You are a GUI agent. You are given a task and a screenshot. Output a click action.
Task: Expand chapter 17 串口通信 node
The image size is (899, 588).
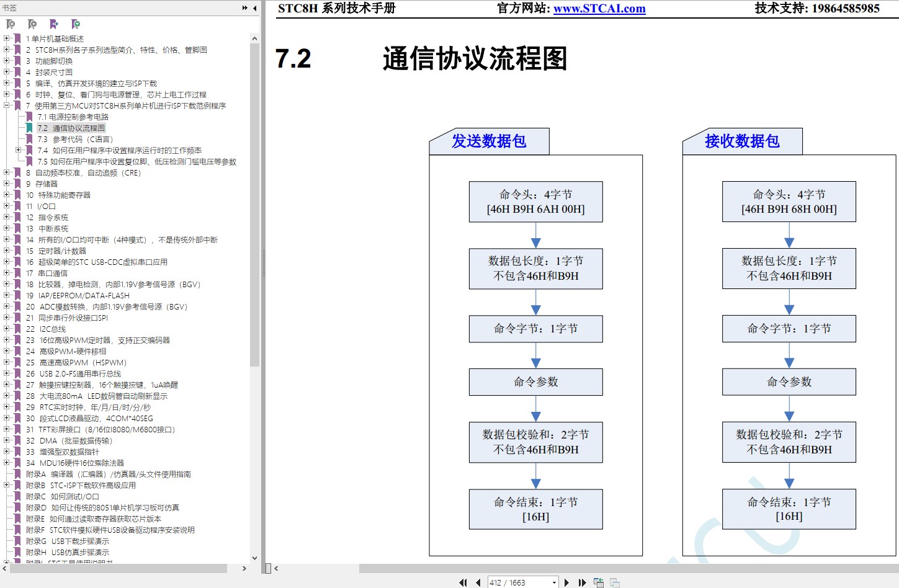(7, 273)
